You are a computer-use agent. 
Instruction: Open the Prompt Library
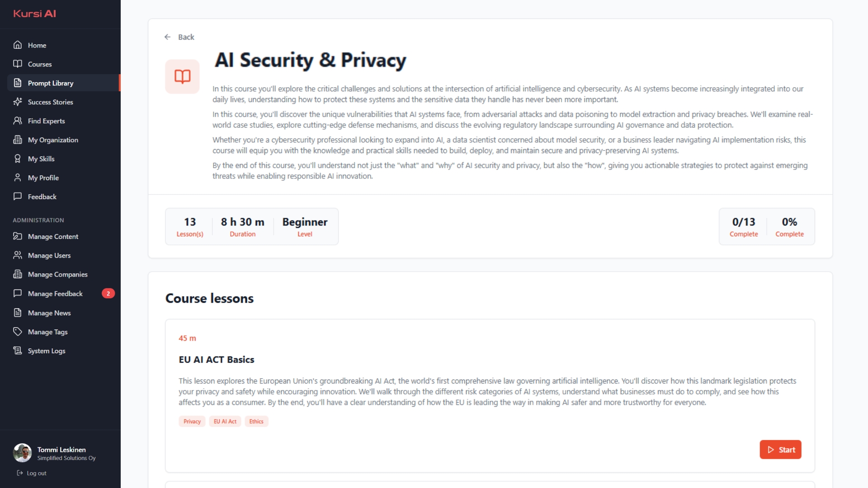[x=50, y=83]
